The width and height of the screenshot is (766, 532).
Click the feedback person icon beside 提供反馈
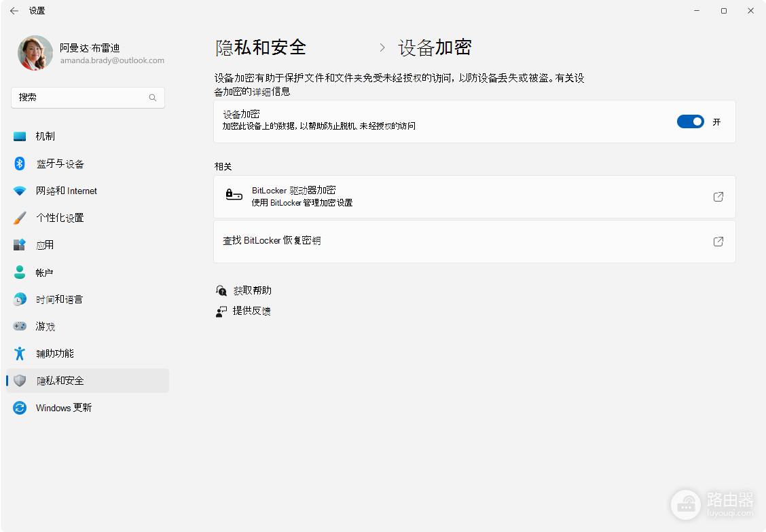click(x=221, y=311)
